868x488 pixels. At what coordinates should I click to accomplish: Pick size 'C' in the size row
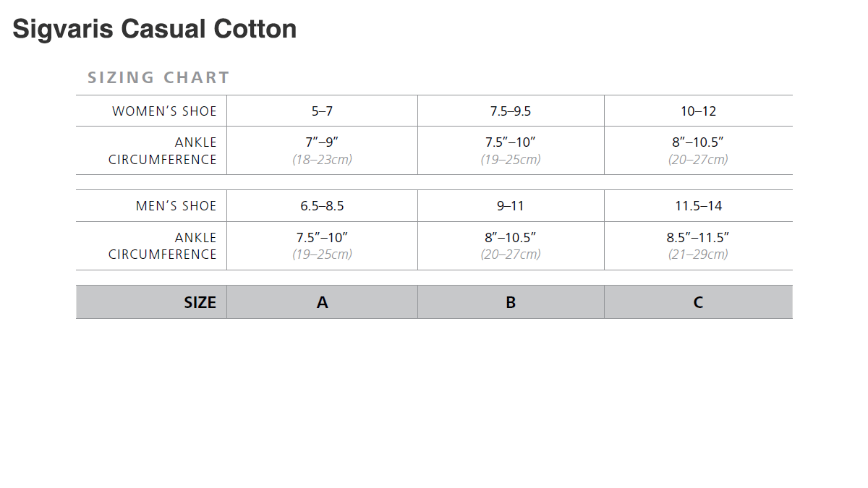point(698,302)
